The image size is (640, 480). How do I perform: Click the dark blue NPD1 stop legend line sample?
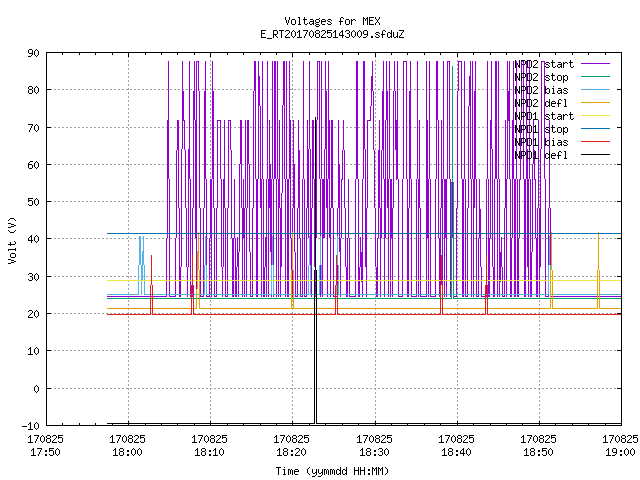point(595,129)
